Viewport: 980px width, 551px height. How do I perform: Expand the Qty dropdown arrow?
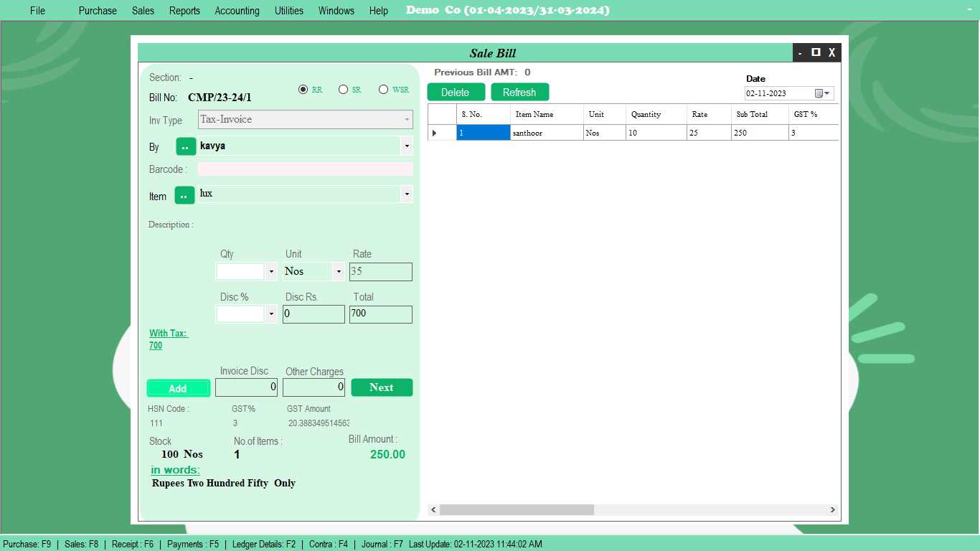tap(271, 271)
